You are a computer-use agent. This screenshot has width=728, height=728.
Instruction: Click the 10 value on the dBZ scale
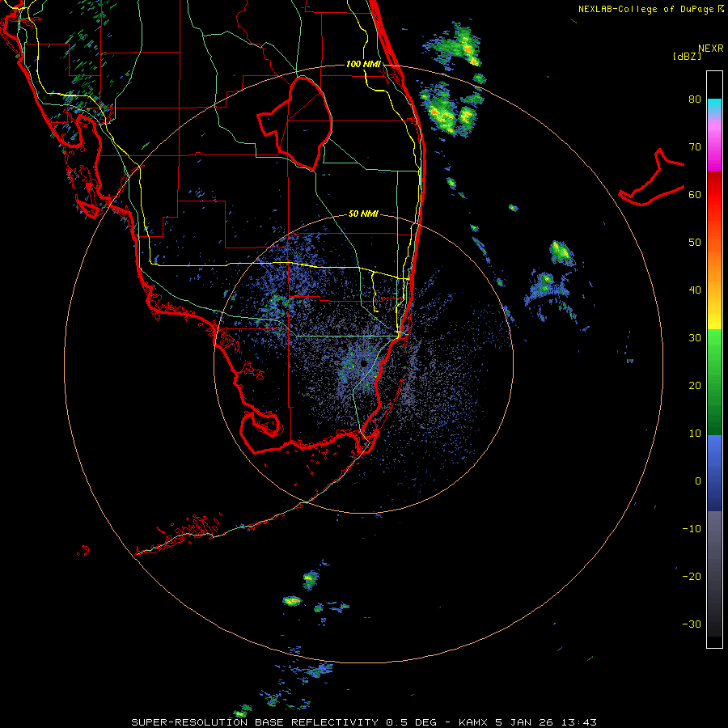click(695, 434)
